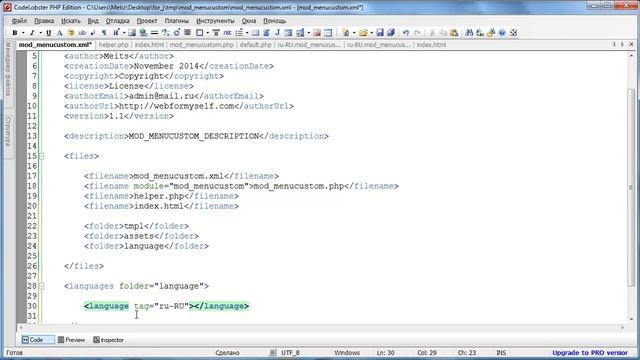Insert a horizontal rule icon
This screenshot has width=640, height=360.
coord(154,33)
